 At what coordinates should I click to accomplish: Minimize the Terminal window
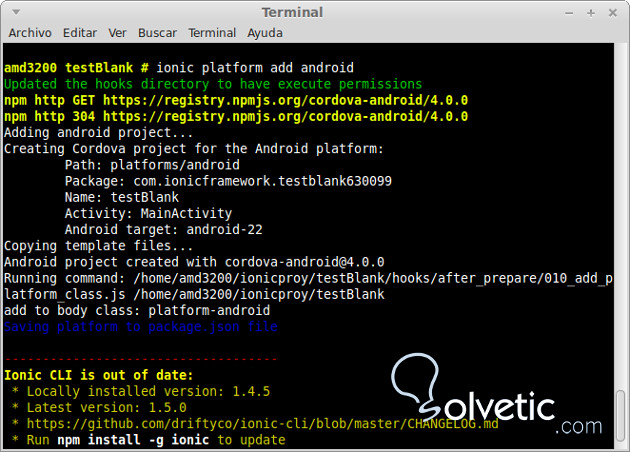[569, 13]
